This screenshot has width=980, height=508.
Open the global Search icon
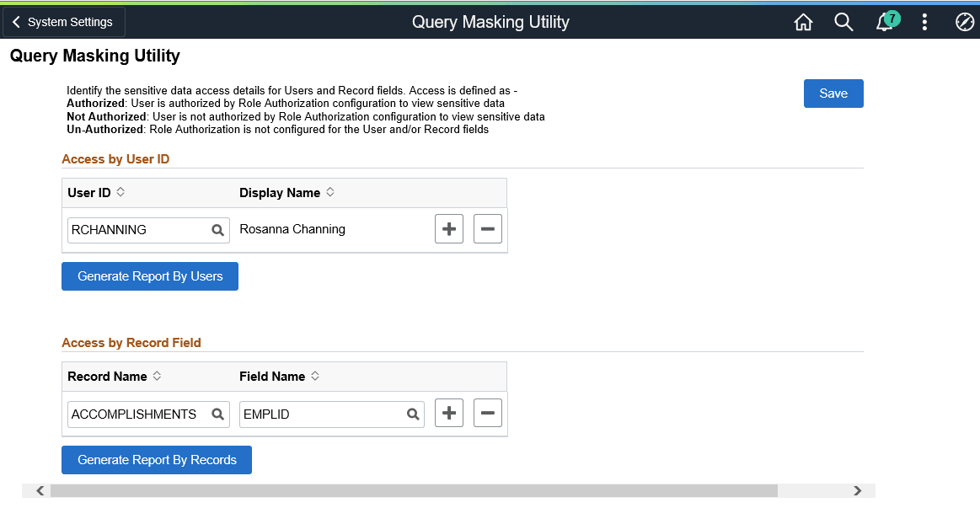click(843, 22)
